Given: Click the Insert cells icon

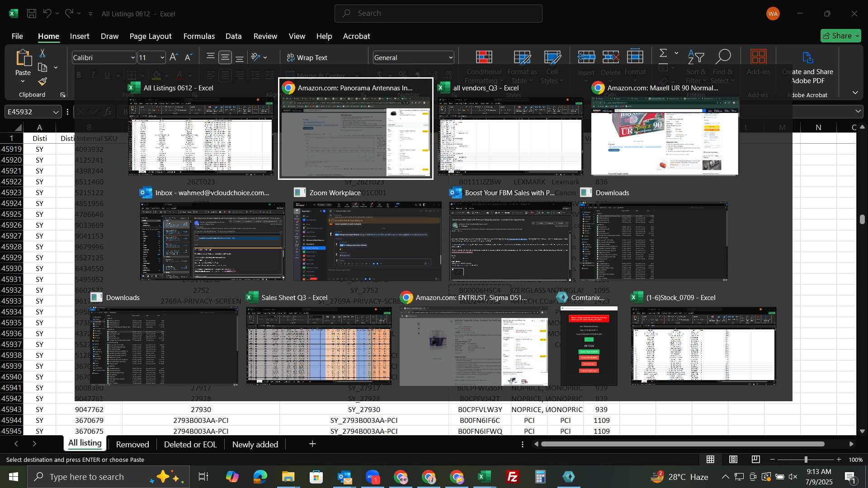Looking at the screenshot, I should (x=586, y=57).
